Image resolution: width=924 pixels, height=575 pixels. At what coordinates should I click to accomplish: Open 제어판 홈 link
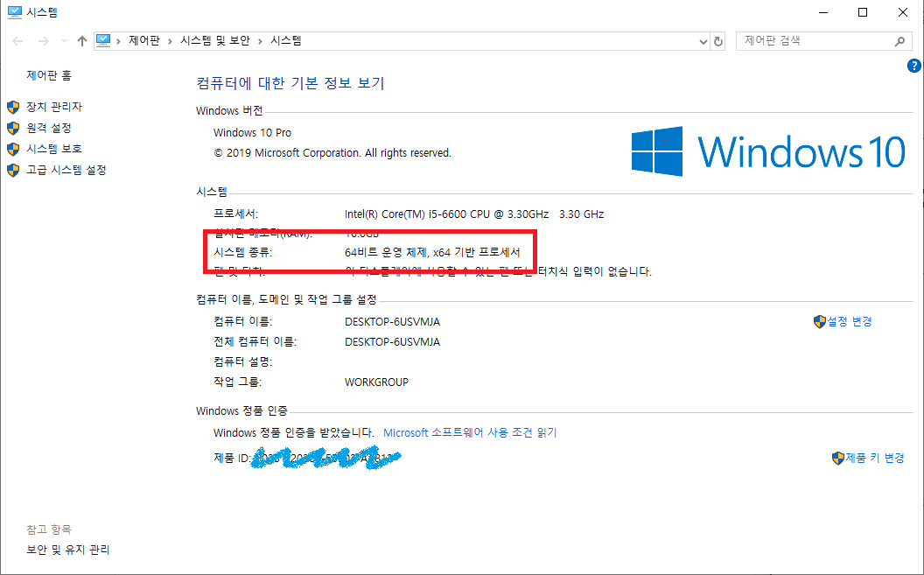point(49,75)
